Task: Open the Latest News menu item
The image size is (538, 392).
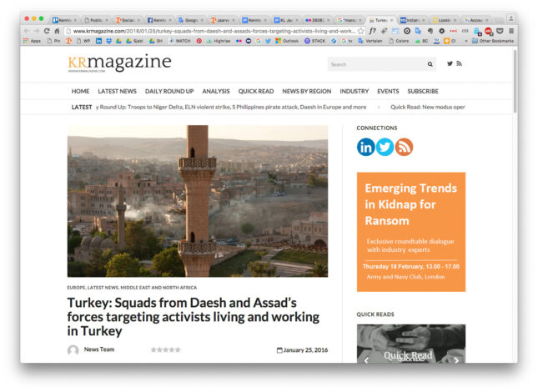Action: pos(117,91)
